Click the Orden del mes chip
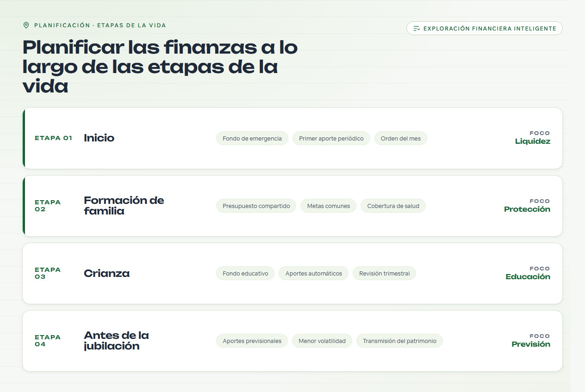This screenshot has height=392, width=585. click(401, 138)
